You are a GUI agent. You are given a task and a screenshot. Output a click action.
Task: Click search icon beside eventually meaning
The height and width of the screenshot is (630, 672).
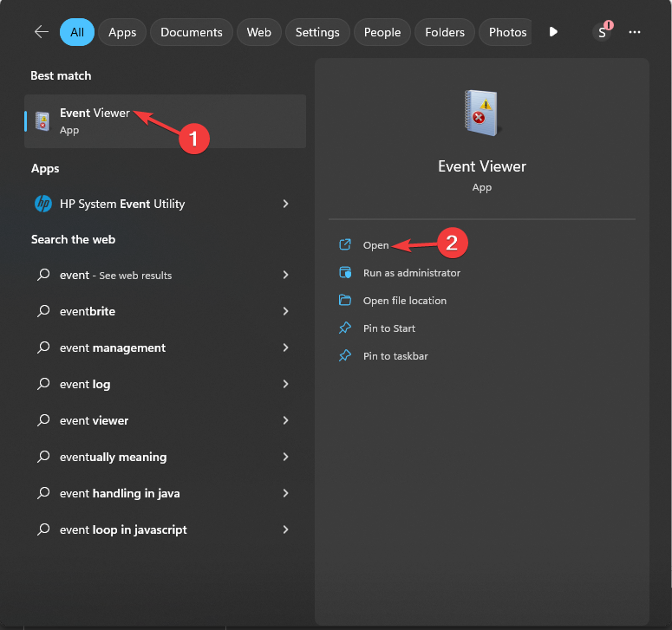click(43, 457)
